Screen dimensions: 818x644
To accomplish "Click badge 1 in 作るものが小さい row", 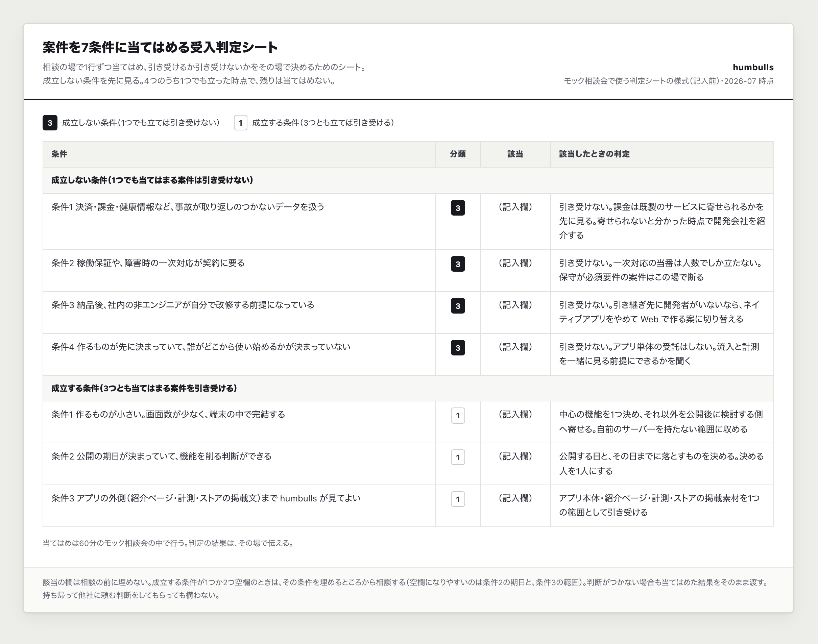I will coord(458,416).
